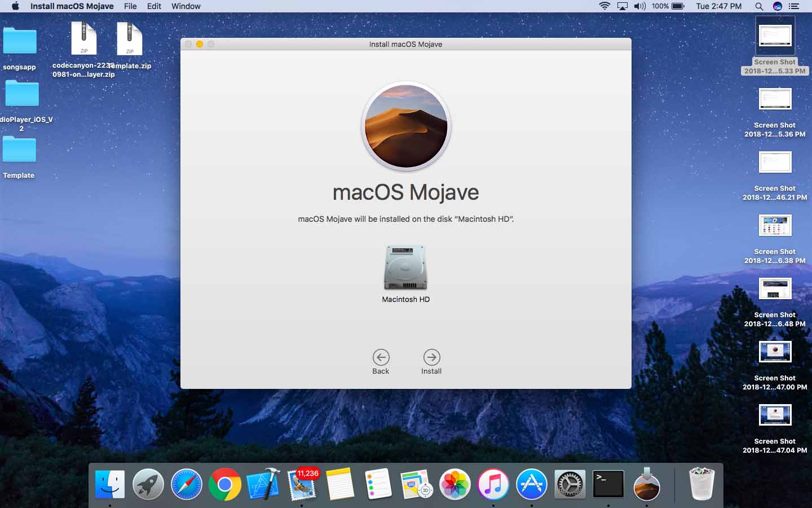Launch Safari from the Dock
Screen dimensions: 812x508
click(x=187, y=484)
